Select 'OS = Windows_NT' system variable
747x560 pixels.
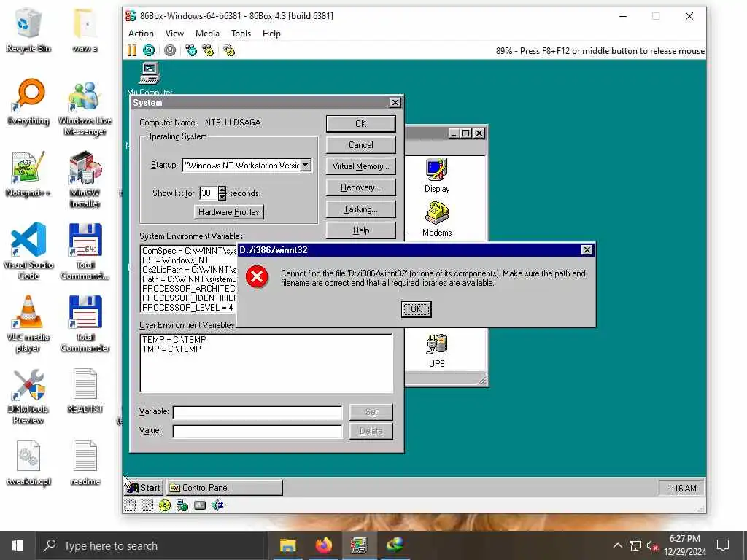click(x=175, y=260)
